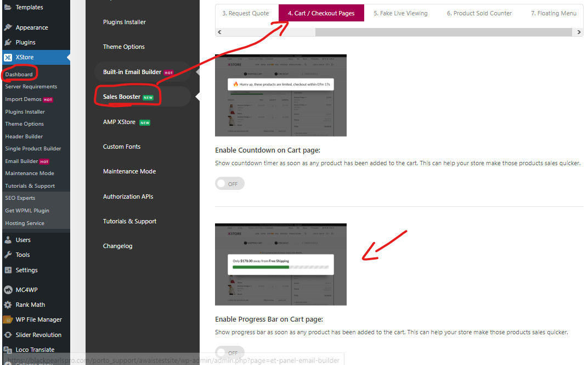Open Maintenance Mode in dark panel

coord(129,171)
